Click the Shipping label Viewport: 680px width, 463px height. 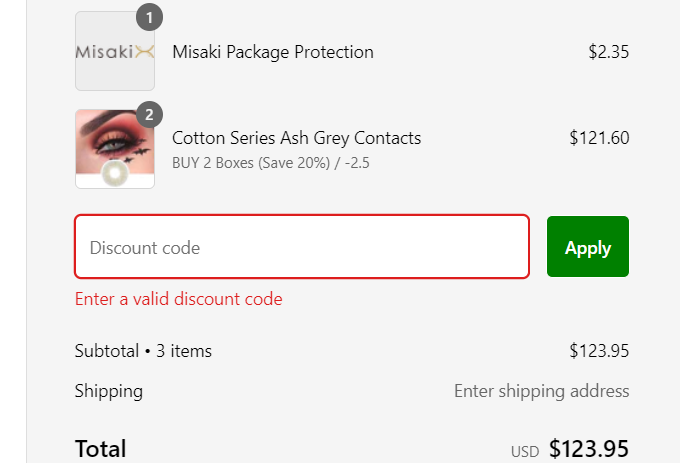point(108,391)
